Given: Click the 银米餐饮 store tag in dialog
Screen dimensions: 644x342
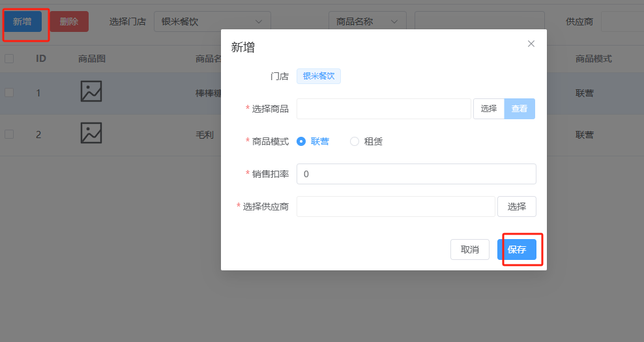Looking at the screenshot, I should tap(319, 76).
